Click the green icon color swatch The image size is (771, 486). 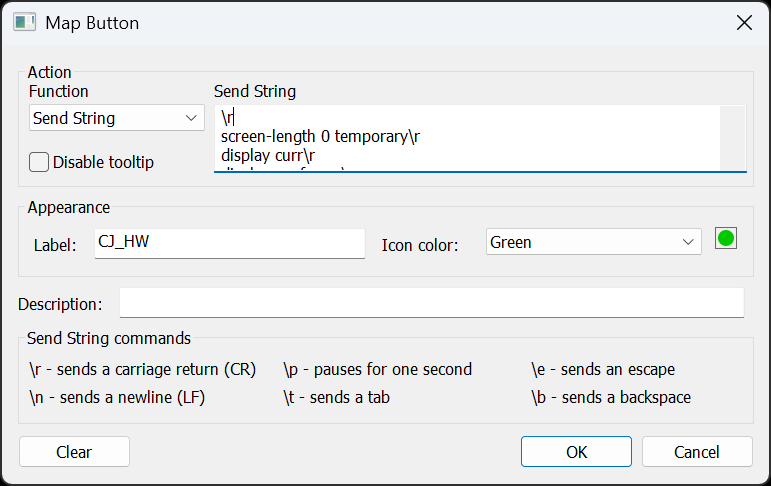pyautogui.click(x=726, y=239)
